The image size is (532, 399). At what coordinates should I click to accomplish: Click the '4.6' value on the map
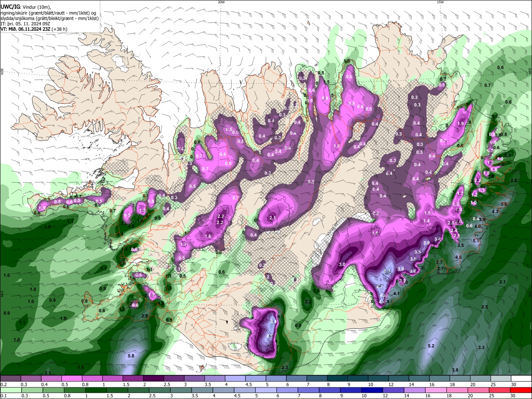click(x=458, y=257)
